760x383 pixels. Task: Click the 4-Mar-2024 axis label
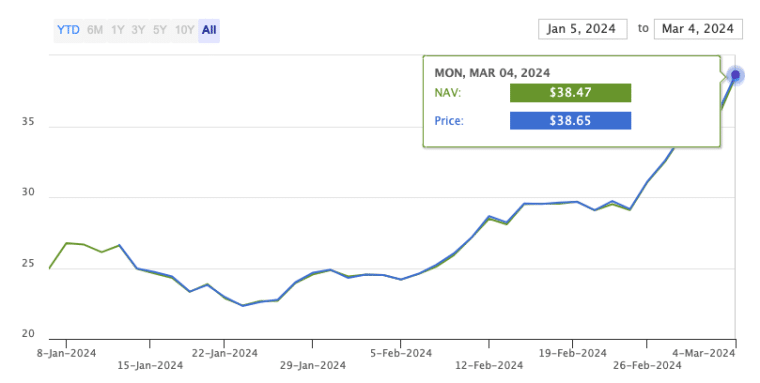click(705, 353)
